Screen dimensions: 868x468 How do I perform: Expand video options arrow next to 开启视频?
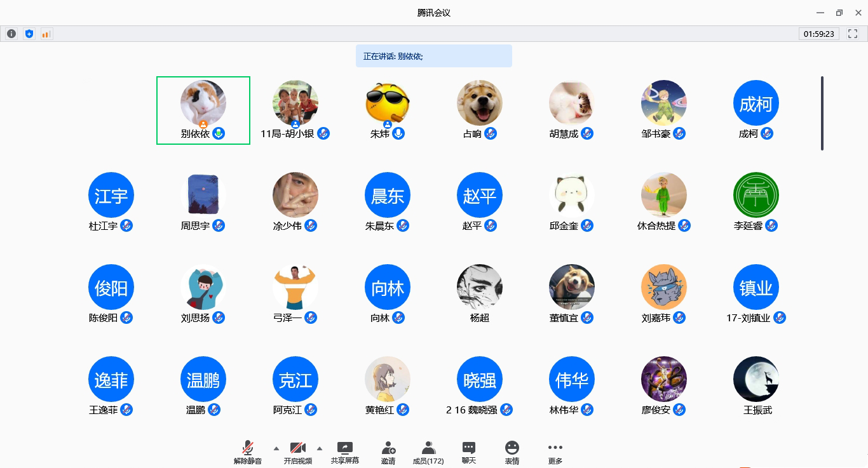[320, 448]
